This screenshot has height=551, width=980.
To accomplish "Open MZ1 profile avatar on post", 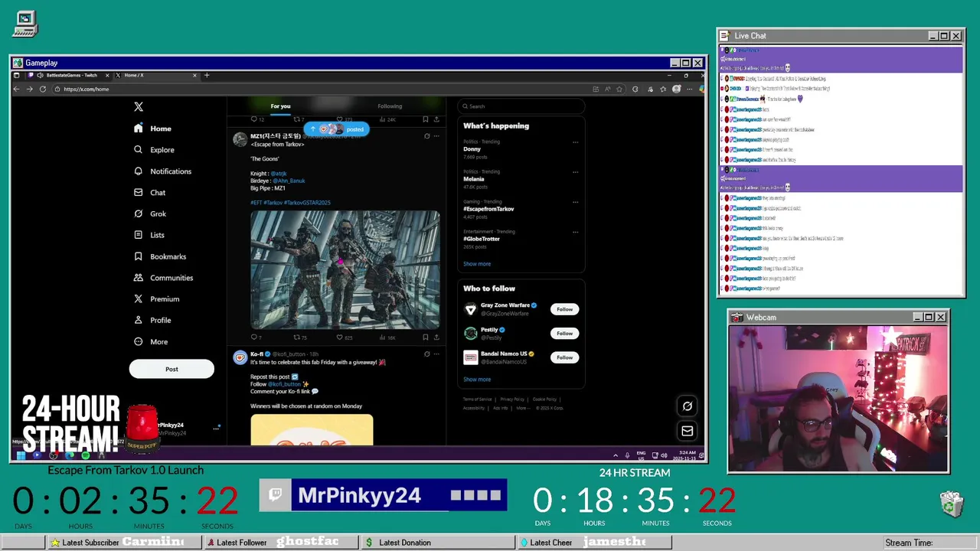I will click(x=240, y=140).
